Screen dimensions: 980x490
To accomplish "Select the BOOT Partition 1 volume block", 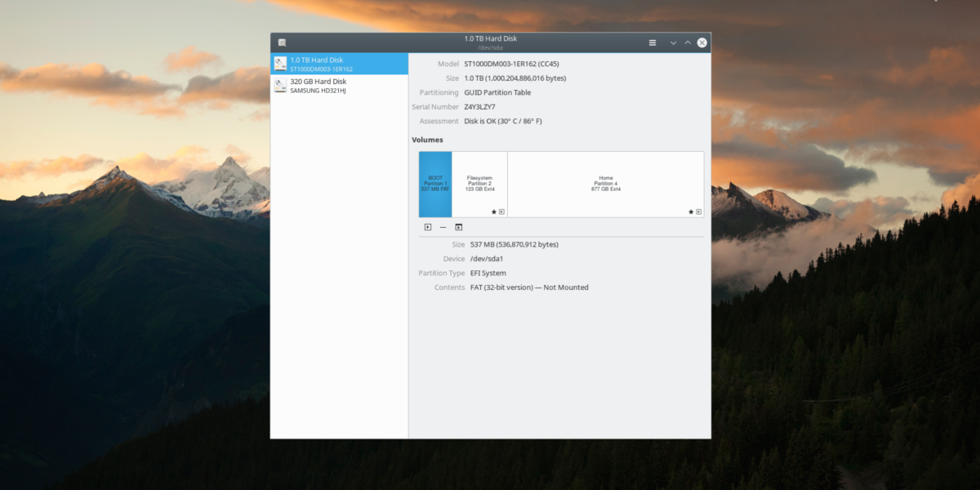I will [x=435, y=184].
